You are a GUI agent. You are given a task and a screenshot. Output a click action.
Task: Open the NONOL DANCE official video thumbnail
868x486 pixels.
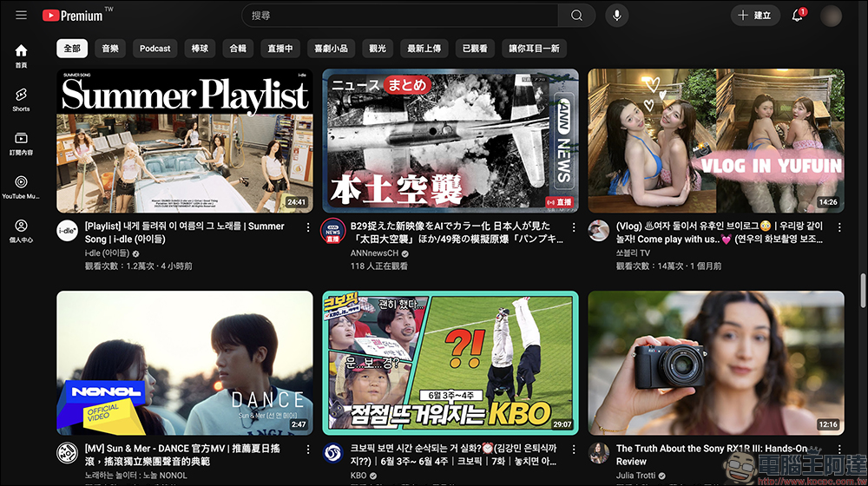185,363
